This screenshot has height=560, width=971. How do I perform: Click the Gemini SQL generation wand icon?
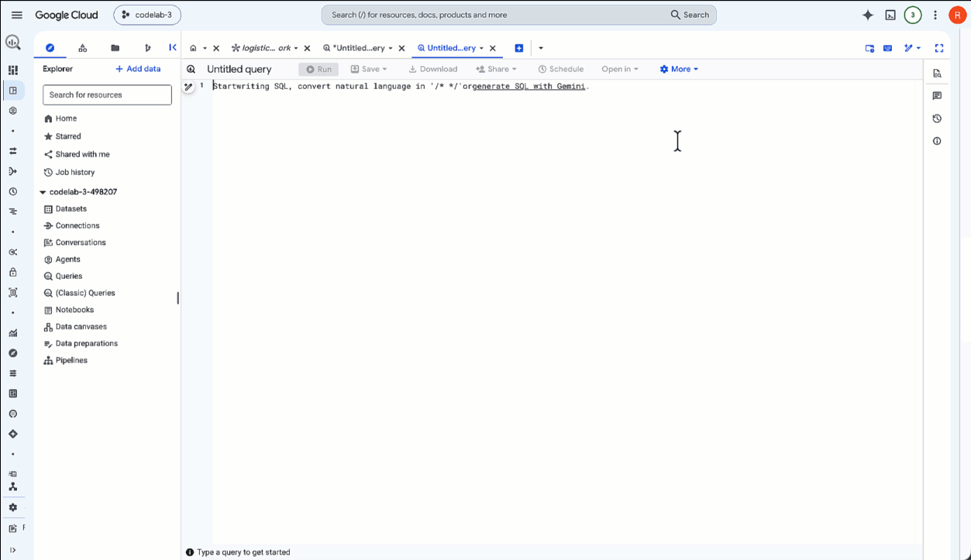point(188,87)
